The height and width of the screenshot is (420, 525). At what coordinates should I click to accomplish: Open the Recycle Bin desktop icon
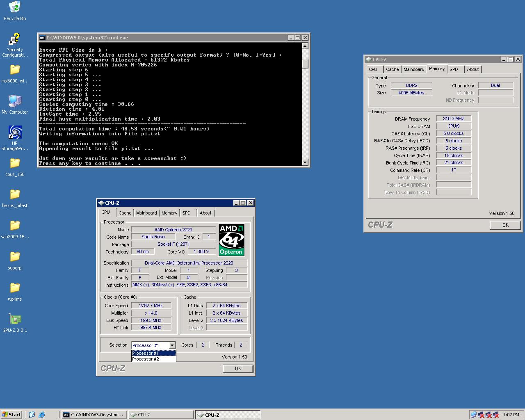point(15,7)
